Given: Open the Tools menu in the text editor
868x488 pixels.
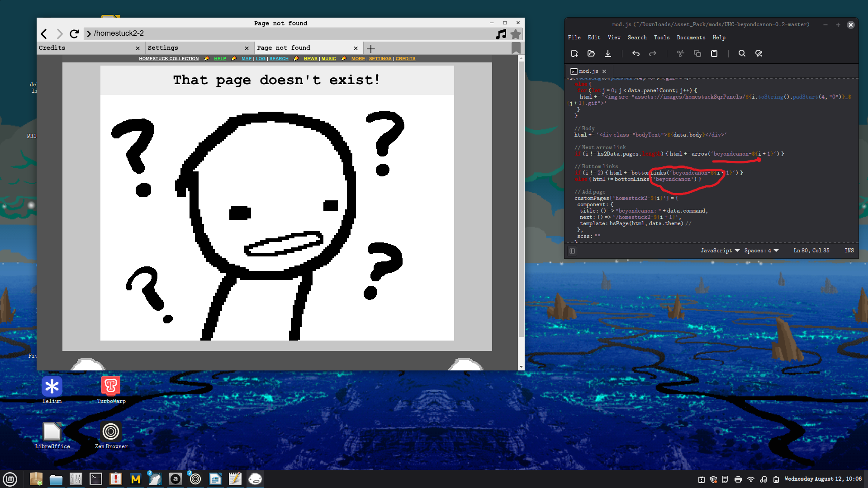Looking at the screenshot, I should point(662,38).
